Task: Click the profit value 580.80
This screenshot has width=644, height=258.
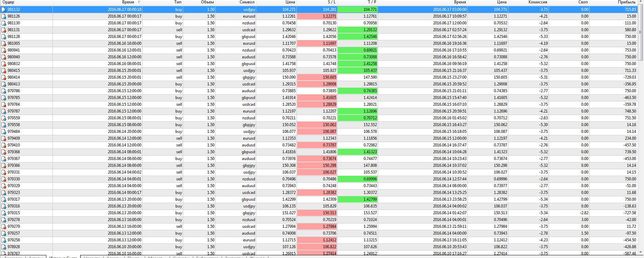Action: tap(630, 30)
